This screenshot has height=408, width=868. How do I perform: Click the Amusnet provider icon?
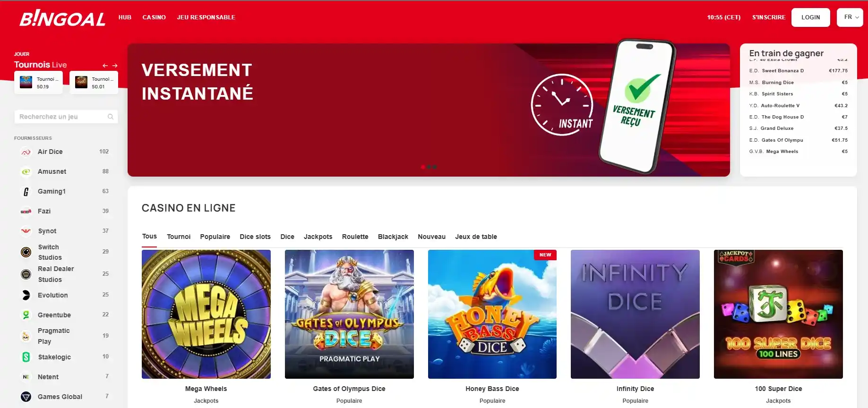click(26, 172)
